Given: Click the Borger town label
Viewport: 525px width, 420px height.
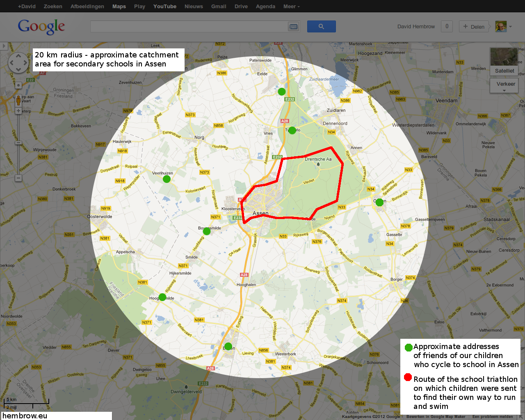Looking at the screenshot, I should click(396, 279).
